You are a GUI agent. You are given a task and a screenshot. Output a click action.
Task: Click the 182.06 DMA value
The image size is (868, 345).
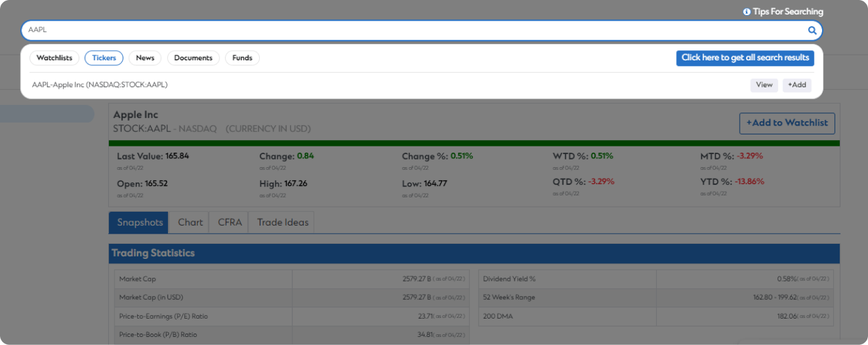coord(788,316)
